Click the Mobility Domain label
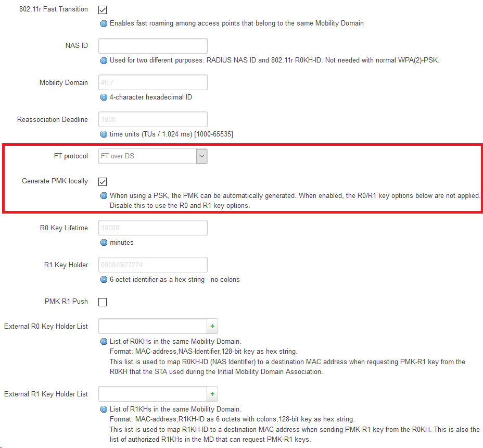Viewport: 483px width, 448px height. coord(64,83)
